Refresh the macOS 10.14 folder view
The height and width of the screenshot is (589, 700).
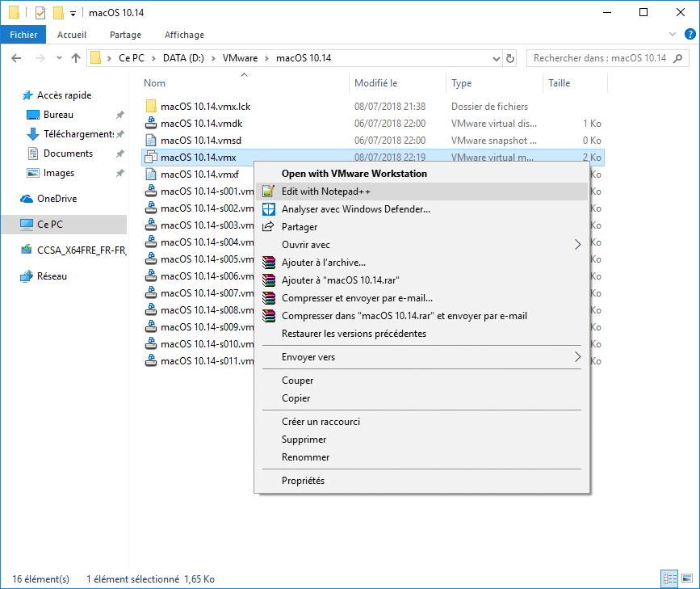pos(509,58)
